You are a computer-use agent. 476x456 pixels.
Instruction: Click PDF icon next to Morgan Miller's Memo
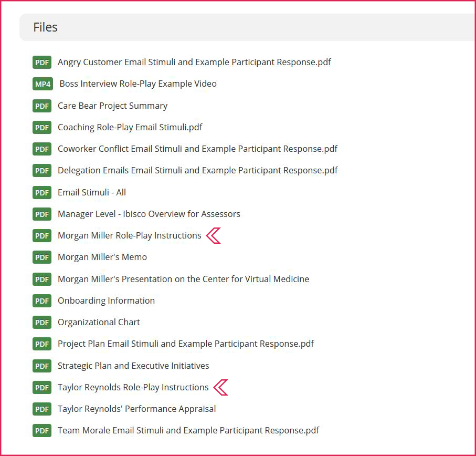pos(42,257)
